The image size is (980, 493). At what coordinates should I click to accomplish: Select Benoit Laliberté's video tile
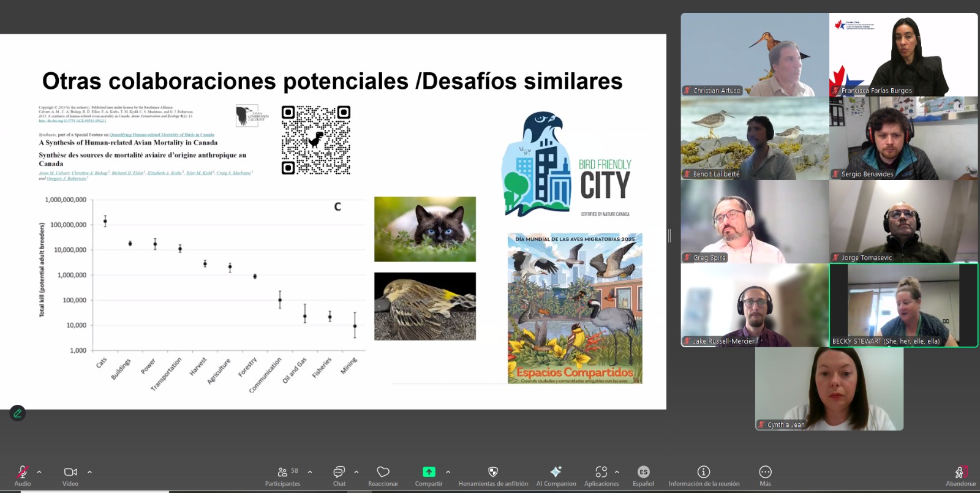pos(755,138)
